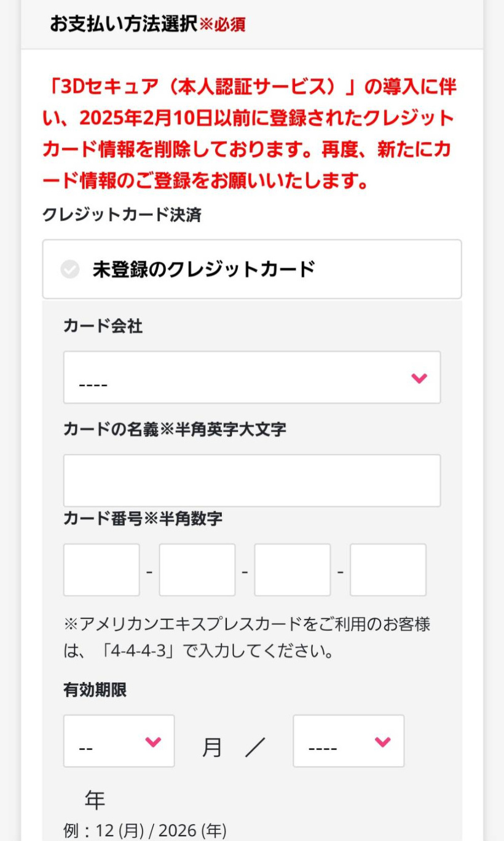Click the 有効期限 label

click(x=95, y=690)
